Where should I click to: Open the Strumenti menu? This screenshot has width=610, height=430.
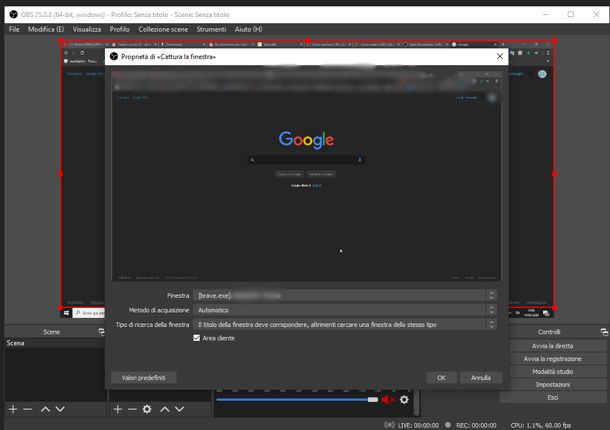coord(211,29)
